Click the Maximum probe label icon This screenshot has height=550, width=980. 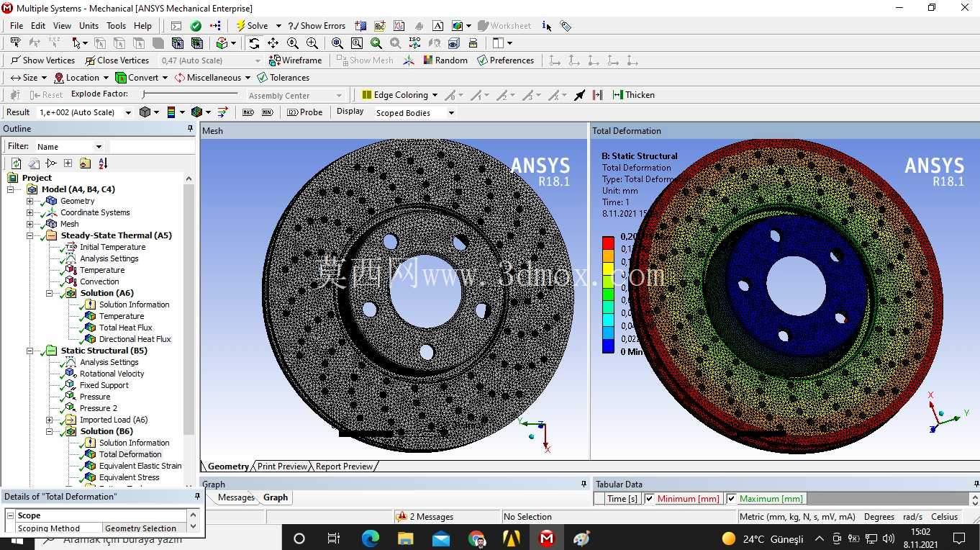[x=248, y=112]
